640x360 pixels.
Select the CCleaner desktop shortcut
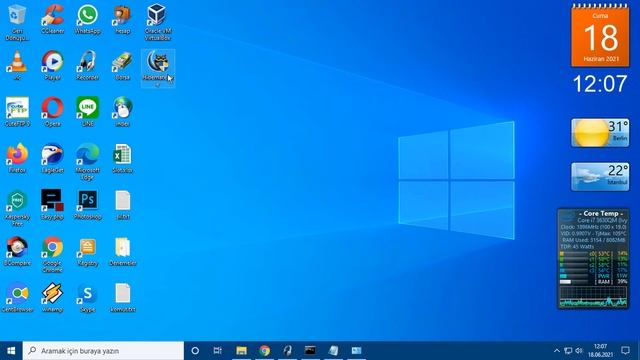53,19
